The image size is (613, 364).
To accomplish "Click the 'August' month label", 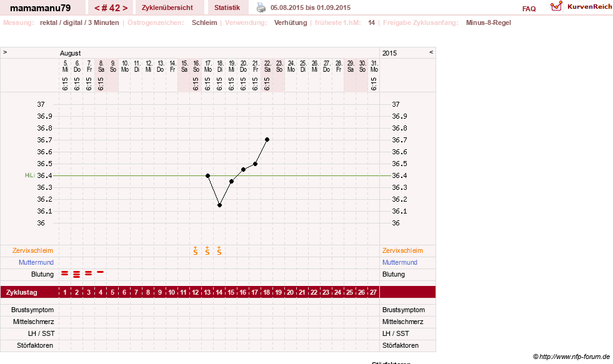I will (x=71, y=53).
